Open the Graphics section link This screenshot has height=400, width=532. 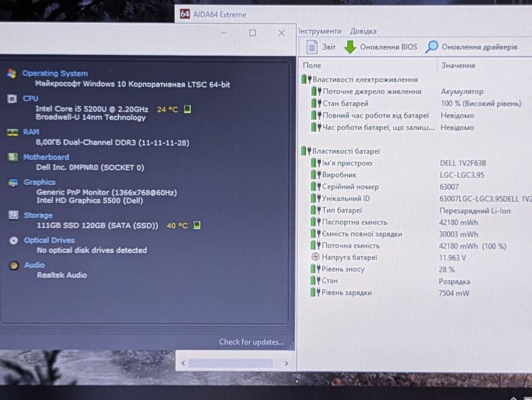(x=40, y=182)
